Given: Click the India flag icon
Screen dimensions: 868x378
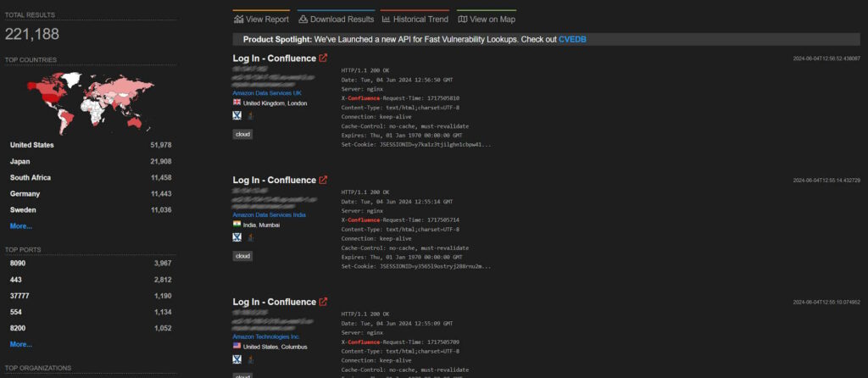Looking at the screenshot, I should pyautogui.click(x=237, y=224).
